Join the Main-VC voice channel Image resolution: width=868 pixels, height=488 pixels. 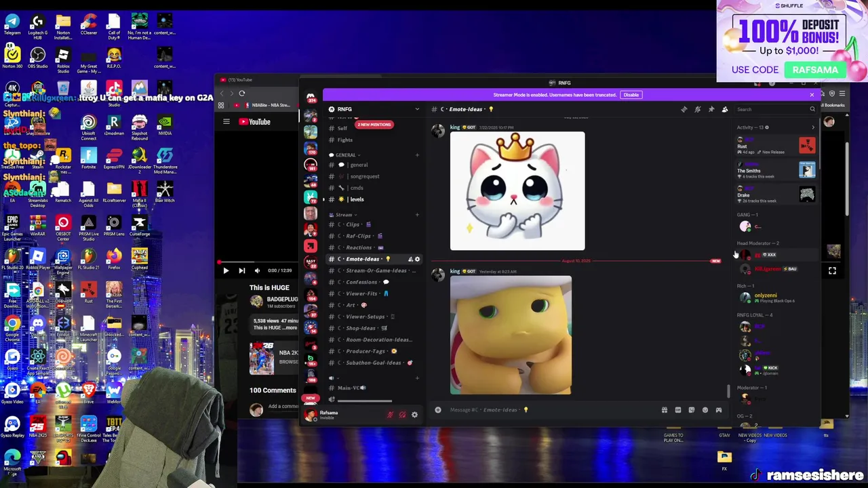pyautogui.click(x=374, y=388)
